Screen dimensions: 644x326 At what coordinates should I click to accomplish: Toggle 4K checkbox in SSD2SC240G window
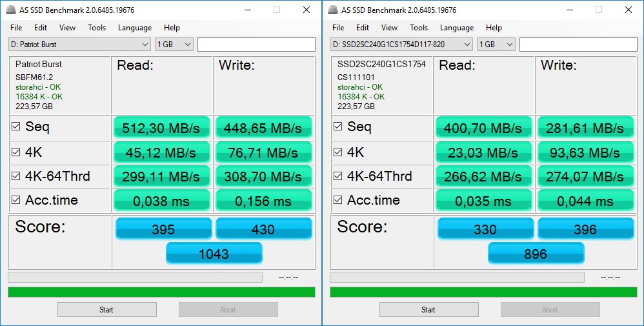pyautogui.click(x=337, y=152)
